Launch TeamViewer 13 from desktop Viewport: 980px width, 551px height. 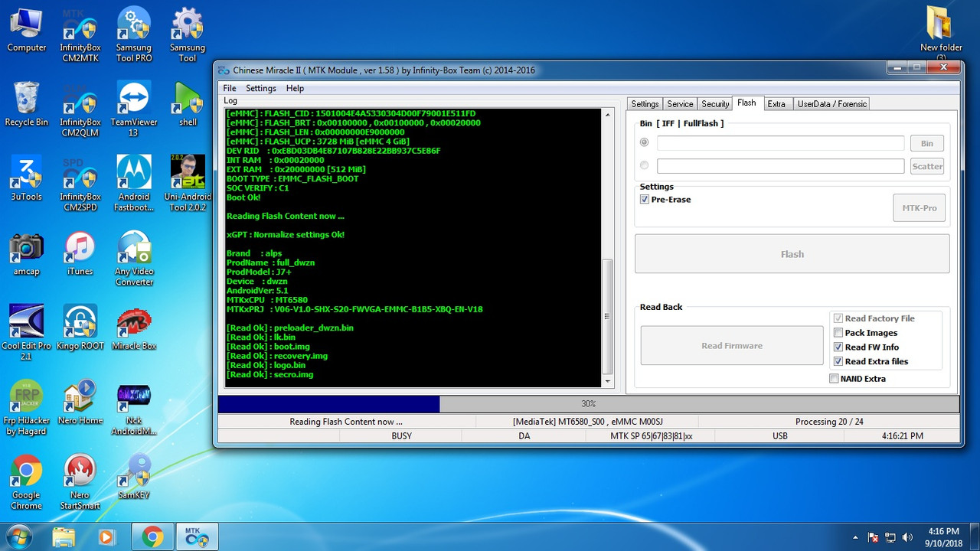134,109
